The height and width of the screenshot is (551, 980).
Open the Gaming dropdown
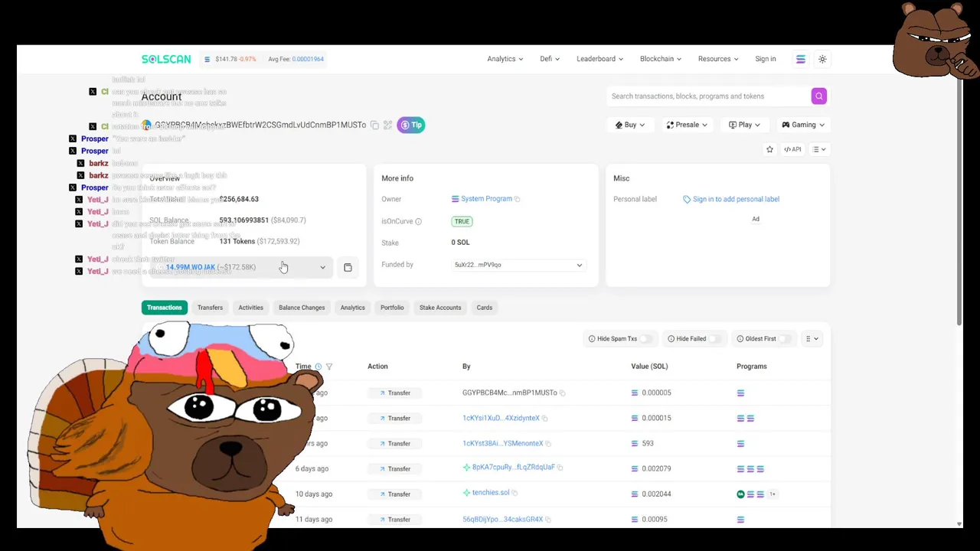click(803, 125)
